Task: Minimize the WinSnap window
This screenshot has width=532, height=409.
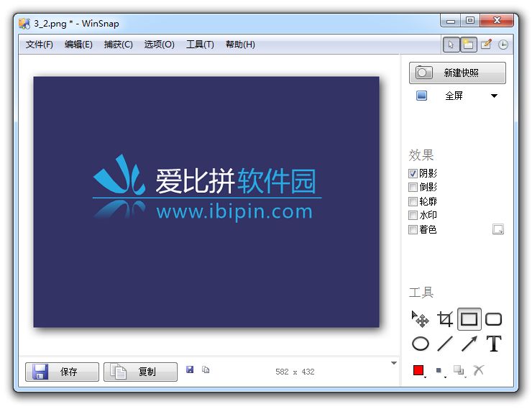Action: 450,21
